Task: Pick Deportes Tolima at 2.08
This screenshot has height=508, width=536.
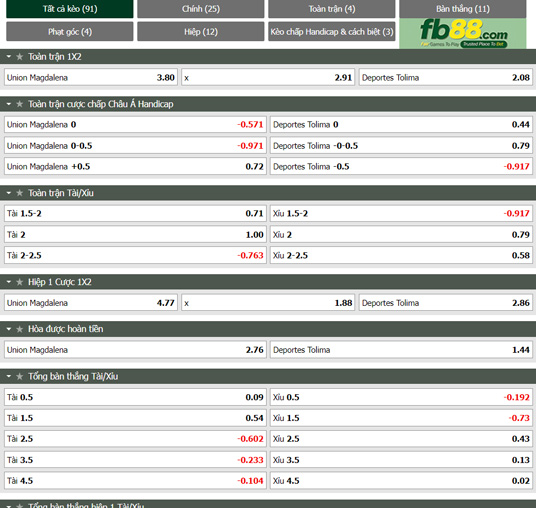Action: pyautogui.click(x=445, y=77)
